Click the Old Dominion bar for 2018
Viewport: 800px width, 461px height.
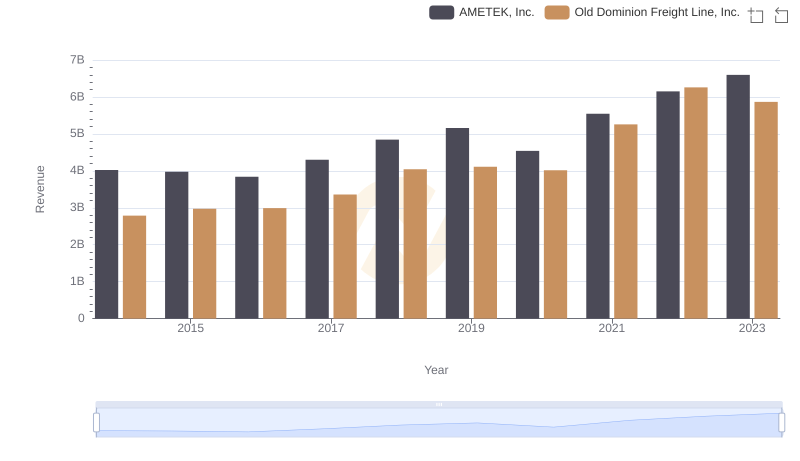click(415, 244)
